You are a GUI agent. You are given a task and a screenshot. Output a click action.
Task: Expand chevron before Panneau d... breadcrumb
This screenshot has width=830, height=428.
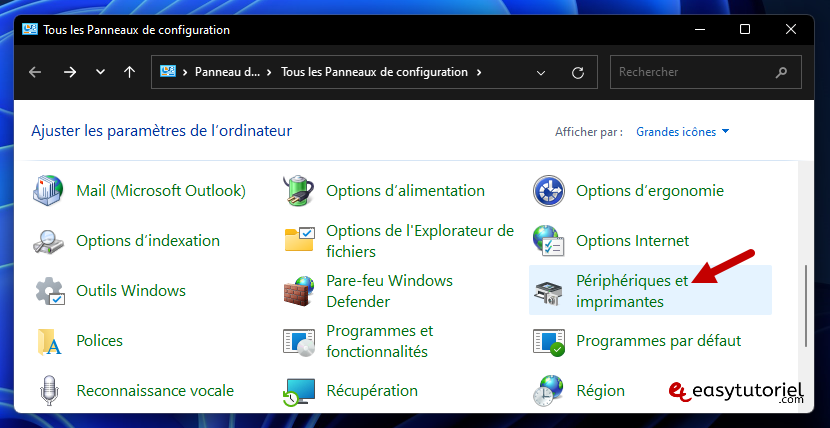(185, 72)
